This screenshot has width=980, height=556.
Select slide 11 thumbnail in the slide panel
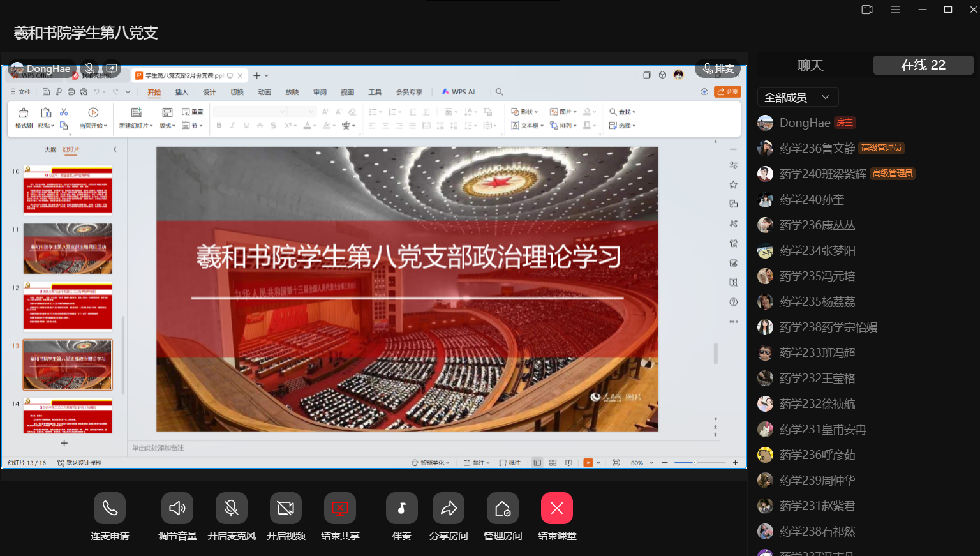tap(68, 248)
